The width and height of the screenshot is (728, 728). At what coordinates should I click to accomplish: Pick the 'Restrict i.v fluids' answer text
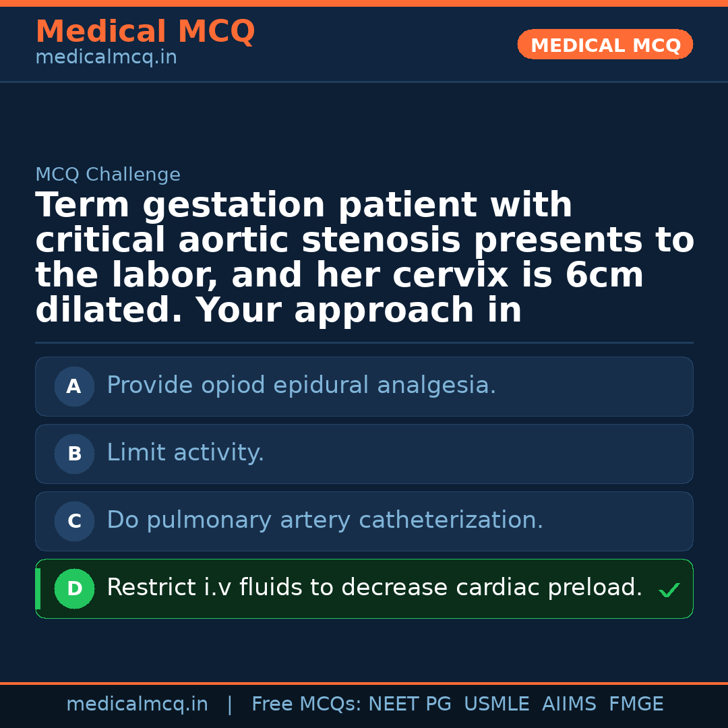(x=374, y=588)
